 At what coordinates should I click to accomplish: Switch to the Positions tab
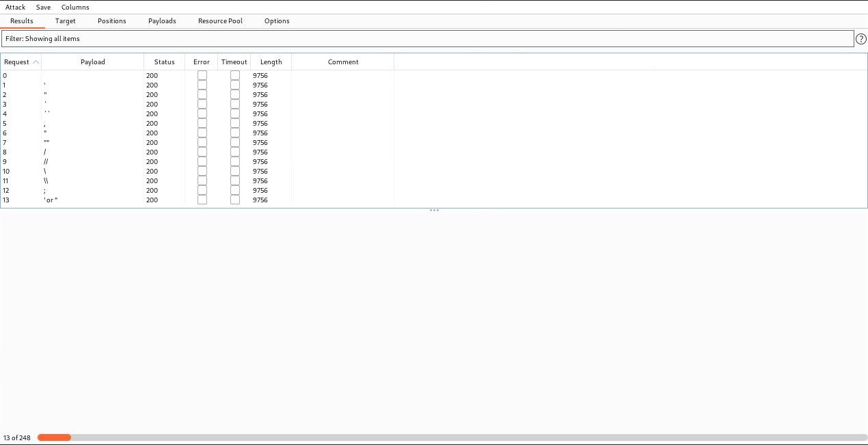point(112,21)
